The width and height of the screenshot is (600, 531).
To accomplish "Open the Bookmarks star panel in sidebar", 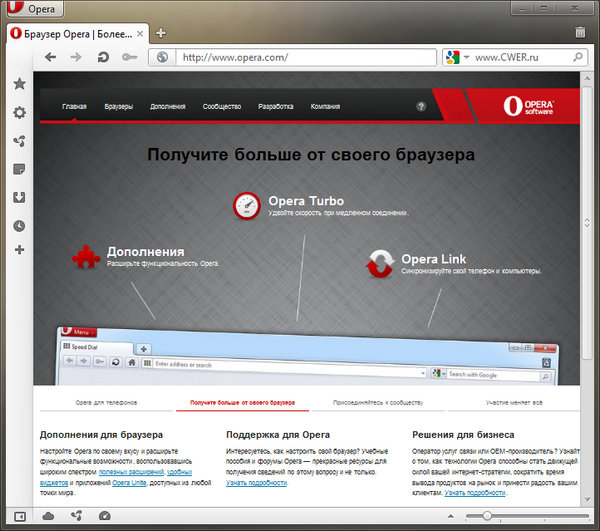I will [x=19, y=84].
